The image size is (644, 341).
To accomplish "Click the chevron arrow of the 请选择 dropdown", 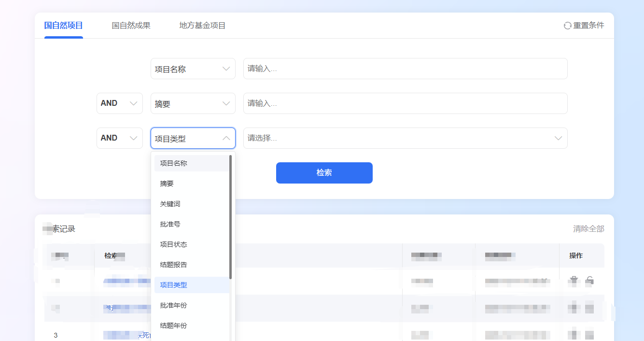I will pyautogui.click(x=559, y=138).
